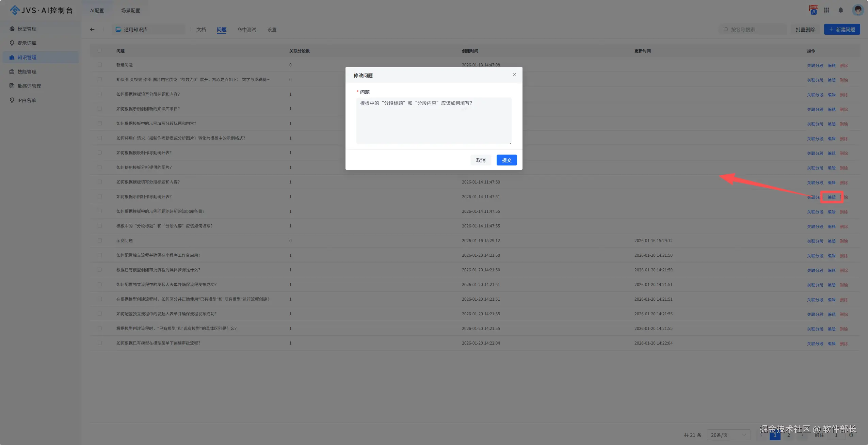This screenshot has height=445, width=868.
Task: Open the 通用知识库 knowledge base selector
Action: click(148, 30)
